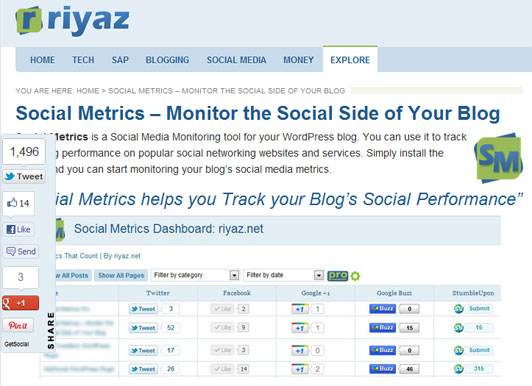Click the Facebook Like button in share bar
Screen dimensions: 532x386
[x=19, y=230]
